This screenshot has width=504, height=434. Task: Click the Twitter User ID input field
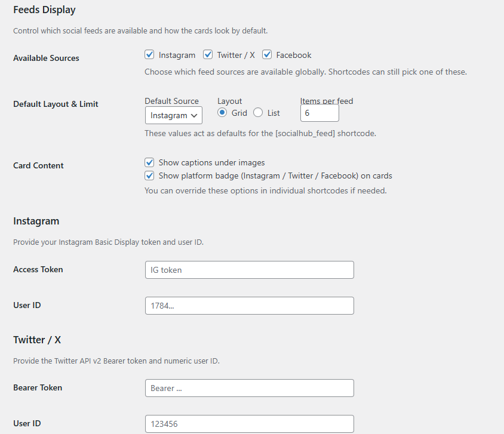pyautogui.click(x=249, y=424)
